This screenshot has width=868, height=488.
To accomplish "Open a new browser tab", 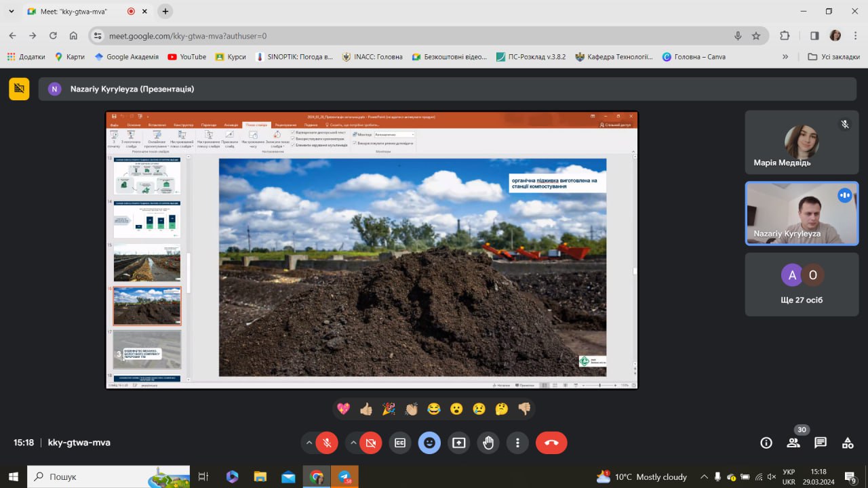I will tap(165, 12).
